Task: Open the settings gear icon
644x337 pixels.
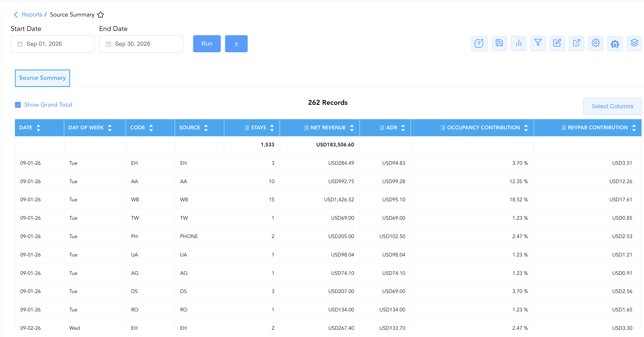Action: [596, 43]
